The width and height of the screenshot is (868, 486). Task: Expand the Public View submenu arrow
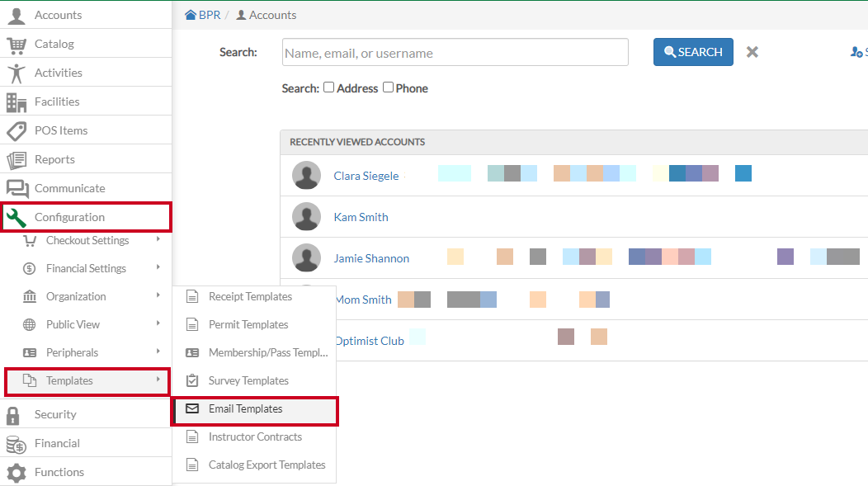[158, 323]
